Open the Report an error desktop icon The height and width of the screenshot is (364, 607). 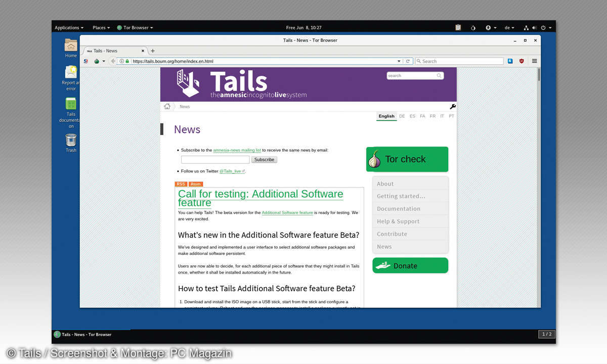(71, 78)
